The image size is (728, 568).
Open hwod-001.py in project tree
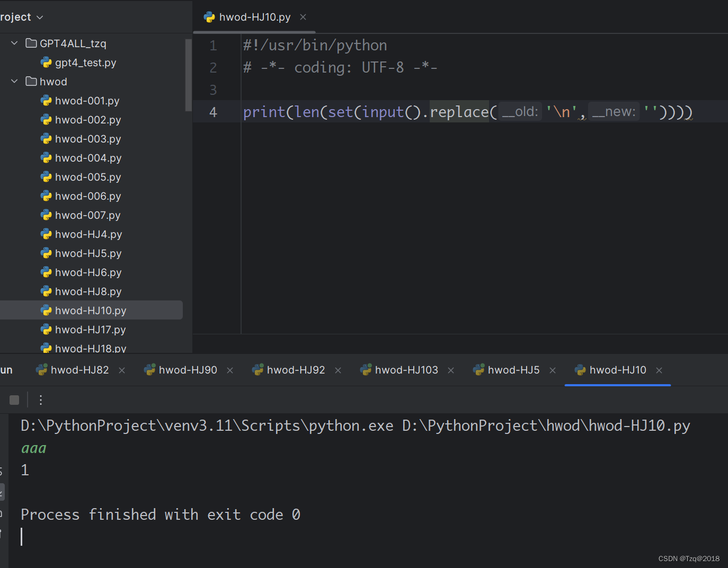tap(87, 101)
